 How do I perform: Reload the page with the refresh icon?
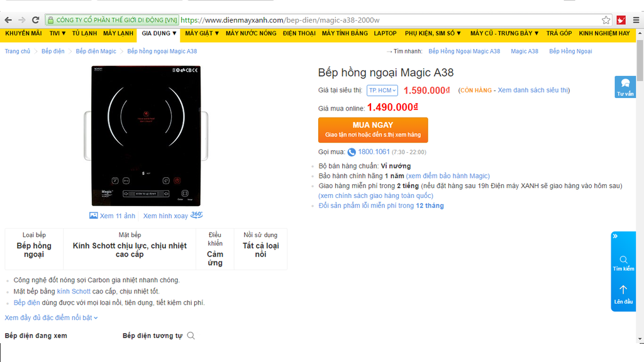coord(36,19)
